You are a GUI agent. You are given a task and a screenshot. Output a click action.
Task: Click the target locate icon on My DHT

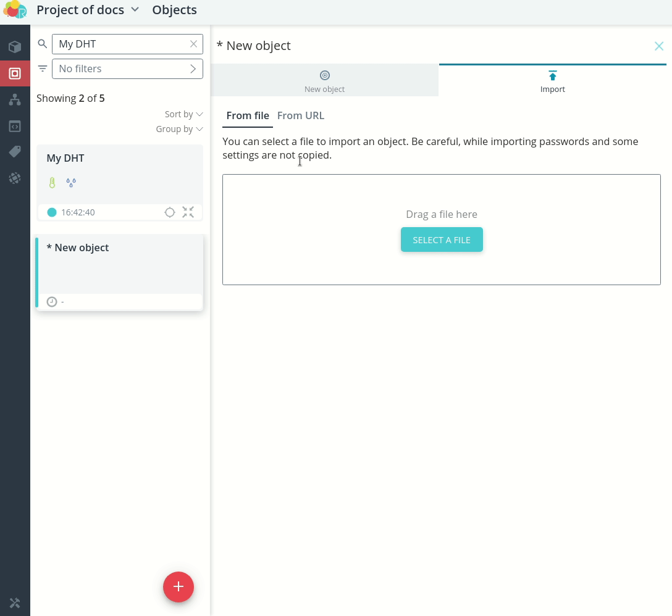[170, 212]
